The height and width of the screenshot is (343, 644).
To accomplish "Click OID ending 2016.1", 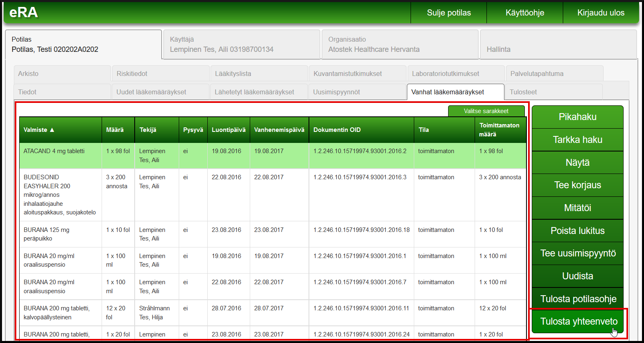I will click(360, 256).
